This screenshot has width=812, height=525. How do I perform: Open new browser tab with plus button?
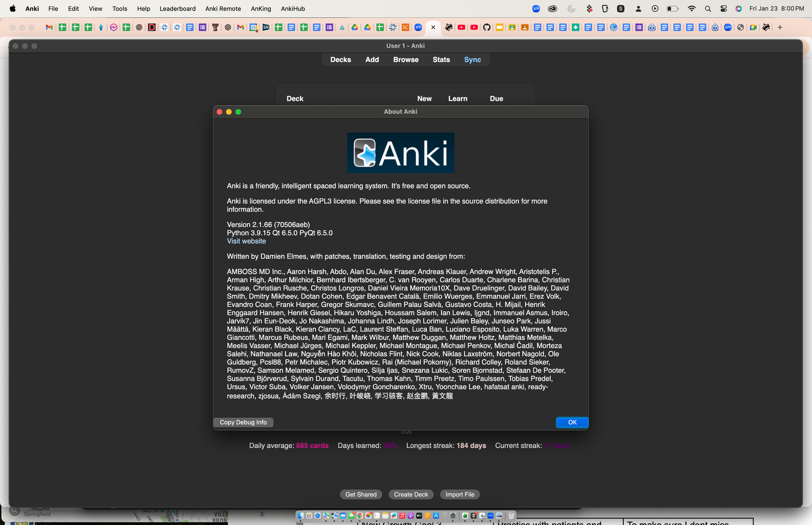tap(780, 27)
